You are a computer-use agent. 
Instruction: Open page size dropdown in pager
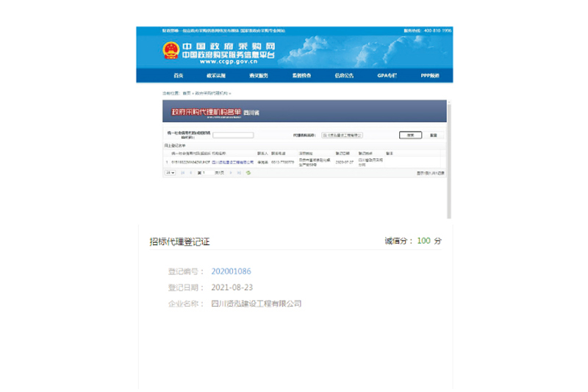[x=170, y=173]
